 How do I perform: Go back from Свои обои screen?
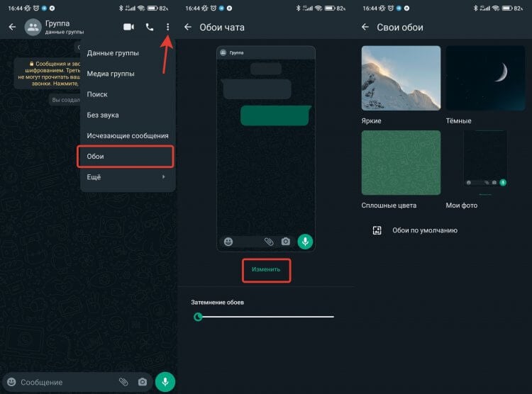coord(365,27)
